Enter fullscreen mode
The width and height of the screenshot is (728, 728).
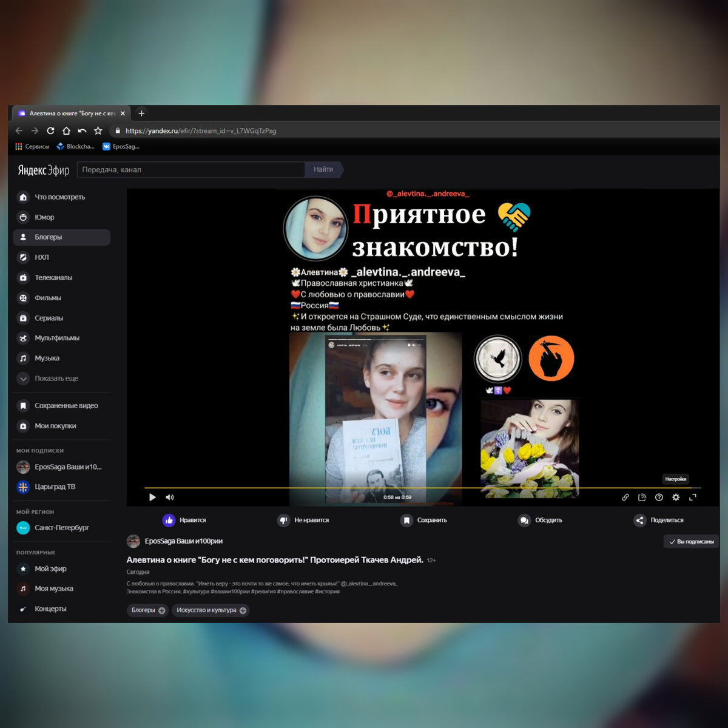tap(693, 497)
